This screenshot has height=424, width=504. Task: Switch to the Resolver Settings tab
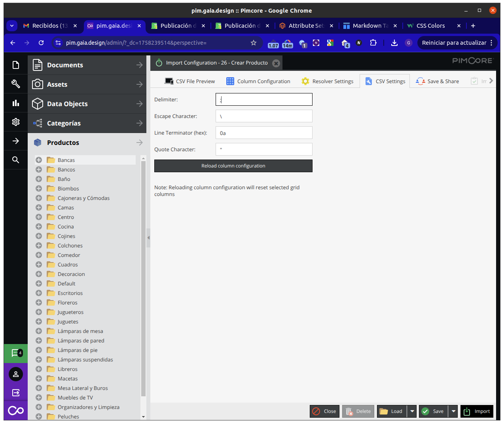tap(328, 81)
